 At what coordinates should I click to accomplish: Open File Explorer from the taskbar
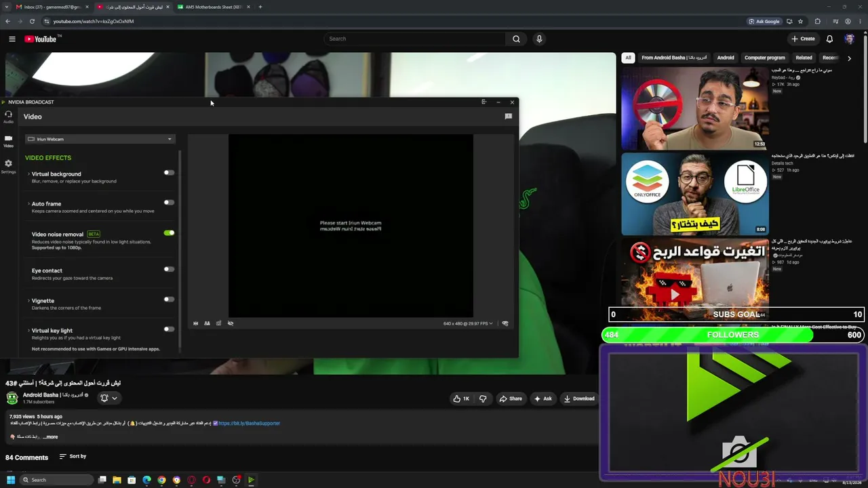(117, 480)
